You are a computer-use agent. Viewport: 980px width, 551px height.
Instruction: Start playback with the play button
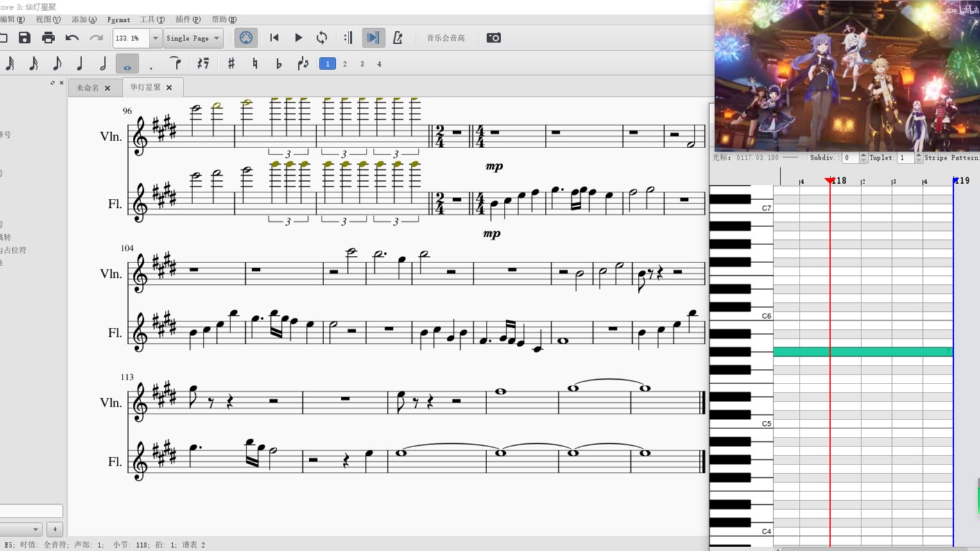(x=298, y=38)
